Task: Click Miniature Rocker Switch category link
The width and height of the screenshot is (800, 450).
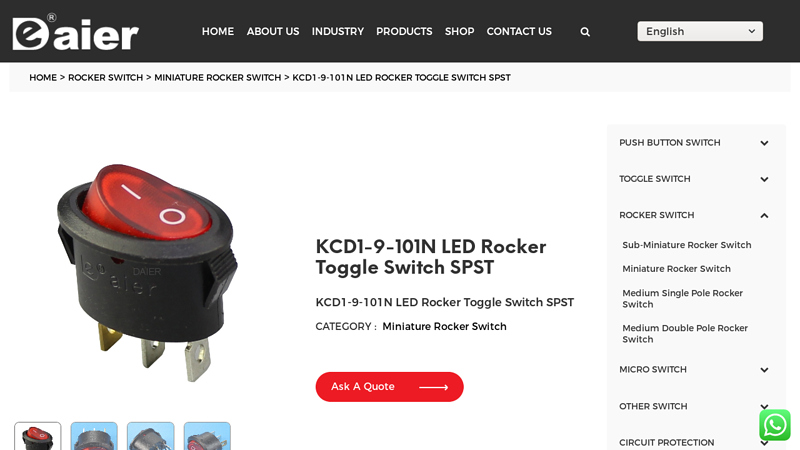Action: click(444, 327)
